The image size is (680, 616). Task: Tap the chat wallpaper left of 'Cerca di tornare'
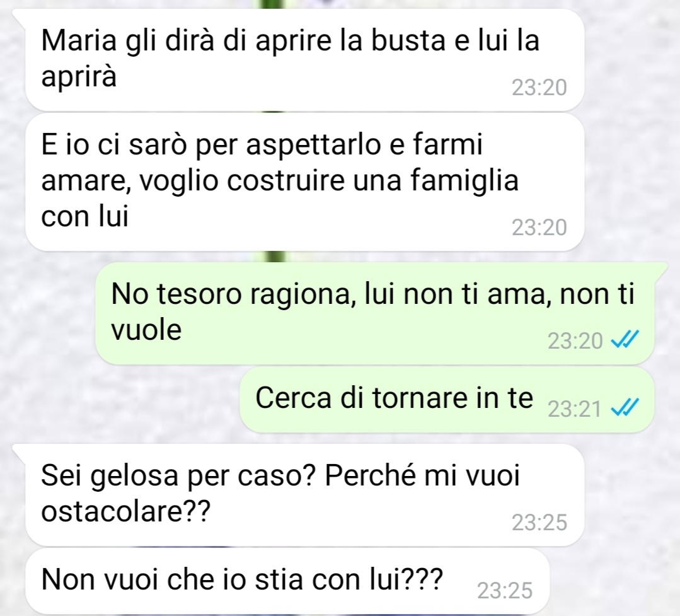(122, 399)
